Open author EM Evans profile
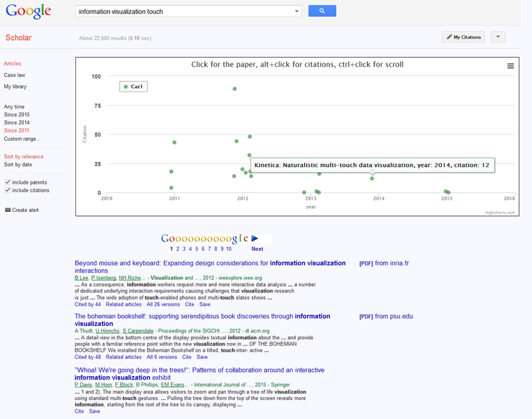The image size is (532, 419). pos(172,384)
